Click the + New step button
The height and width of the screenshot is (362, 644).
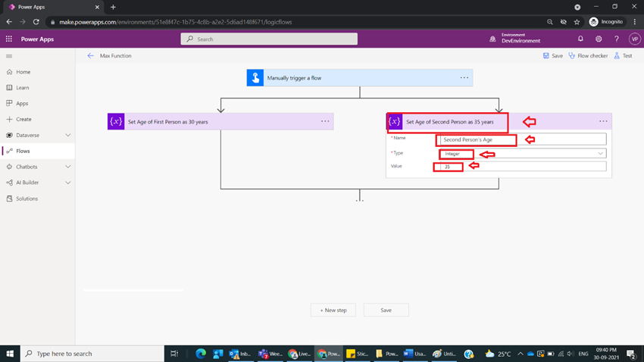coord(333,310)
